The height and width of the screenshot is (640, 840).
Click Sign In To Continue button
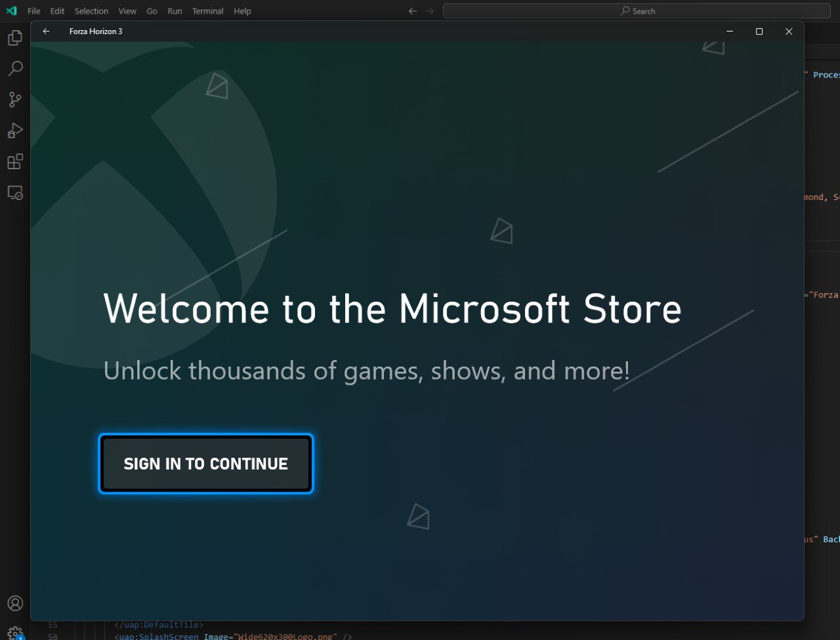click(x=206, y=464)
